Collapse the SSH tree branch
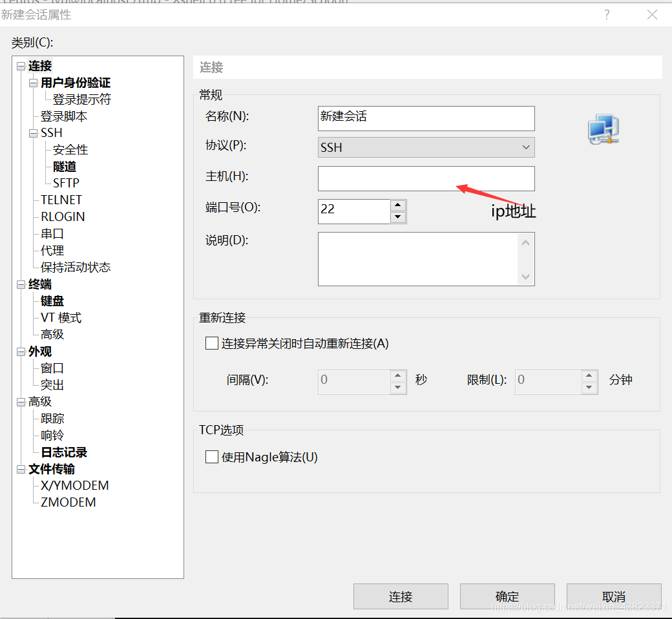This screenshot has width=672, height=619. 33,132
